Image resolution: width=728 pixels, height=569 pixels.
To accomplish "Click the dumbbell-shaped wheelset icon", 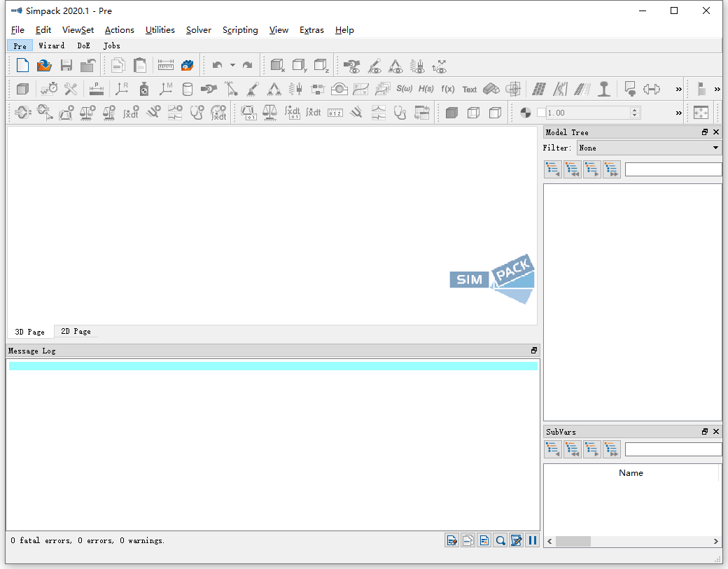I will click(x=652, y=89).
